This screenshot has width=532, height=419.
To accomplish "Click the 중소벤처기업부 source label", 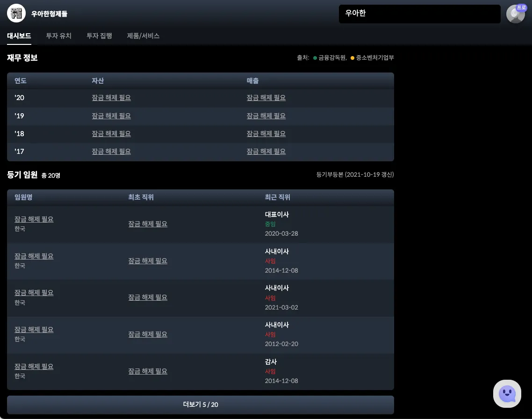I will (x=375, y=58).
